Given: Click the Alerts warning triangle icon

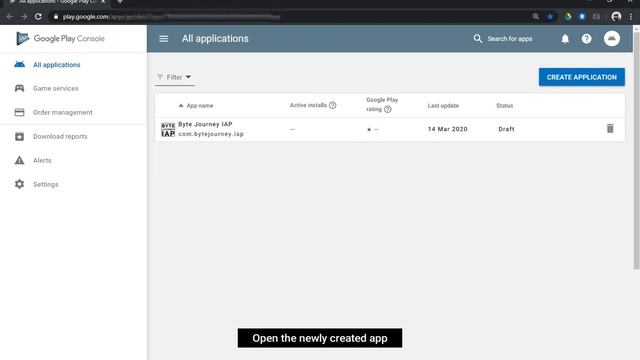Looking at the screenshot, I should tap(20, 160).
